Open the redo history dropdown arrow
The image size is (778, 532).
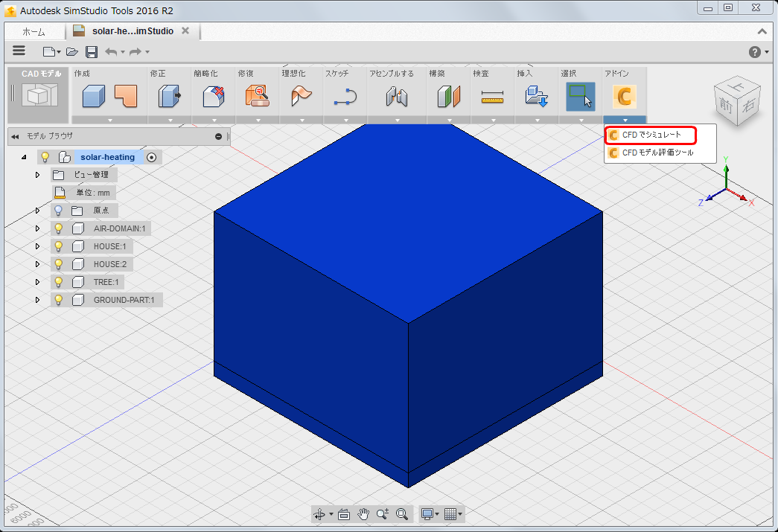(x=147, y=52)
